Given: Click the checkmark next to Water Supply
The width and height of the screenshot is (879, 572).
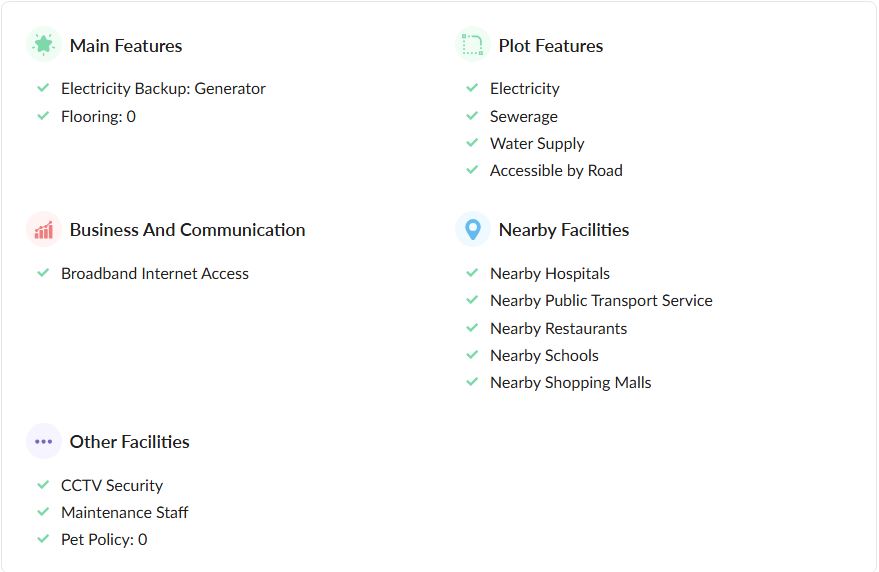Looking at the screenshot, I should [472, 143].
